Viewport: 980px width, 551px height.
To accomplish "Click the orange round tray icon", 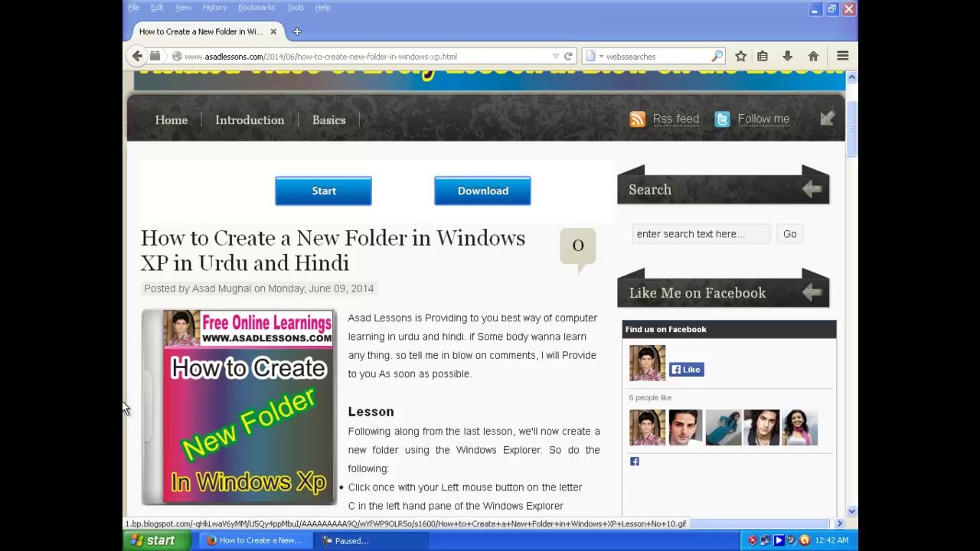I will [804, 540].
